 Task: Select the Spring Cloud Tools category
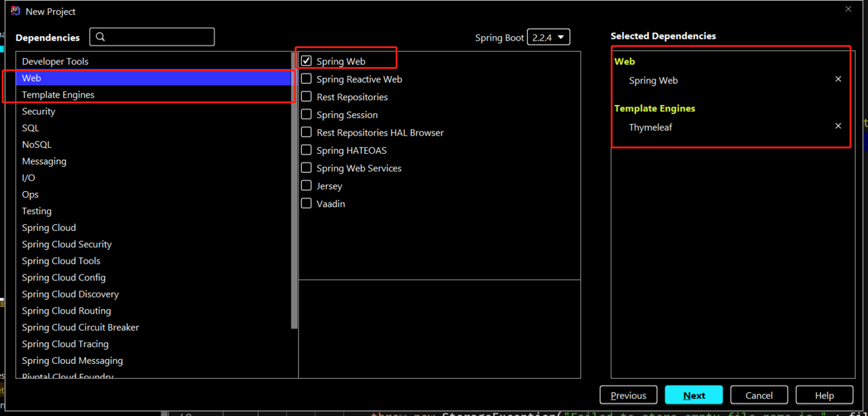[x=154, y=261]
